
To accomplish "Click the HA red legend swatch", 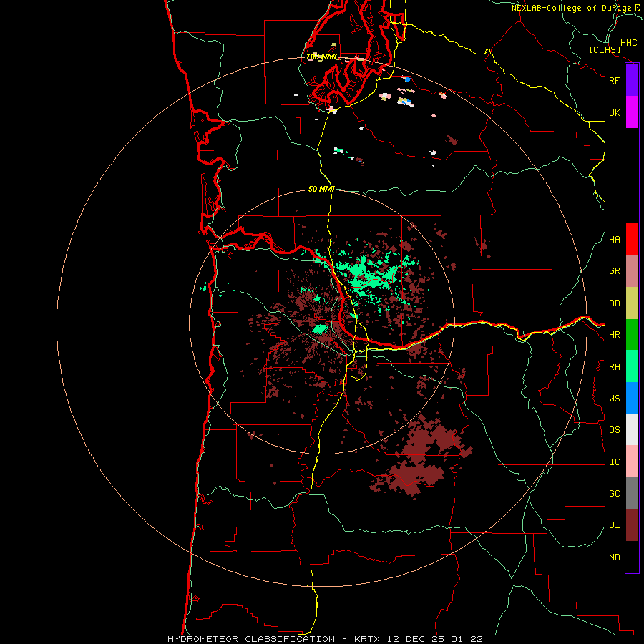I will click(x=632, y=239).
